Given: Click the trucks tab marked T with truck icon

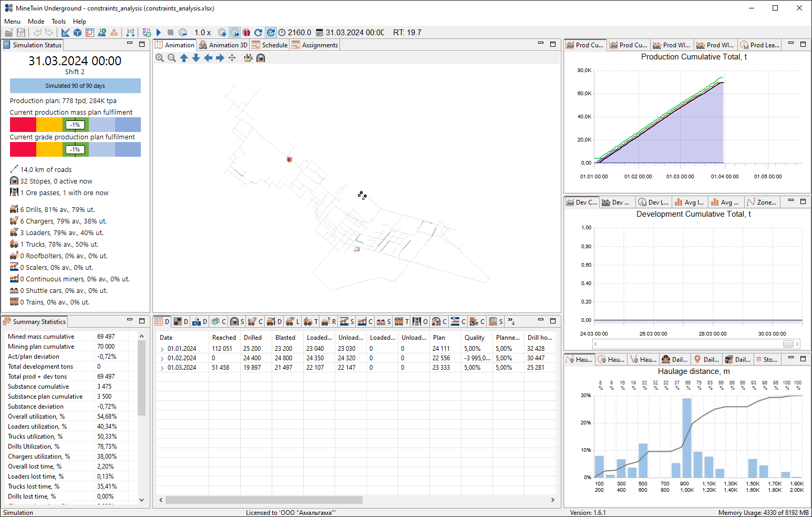Looking at the screenshot, I should coord(312,321).
